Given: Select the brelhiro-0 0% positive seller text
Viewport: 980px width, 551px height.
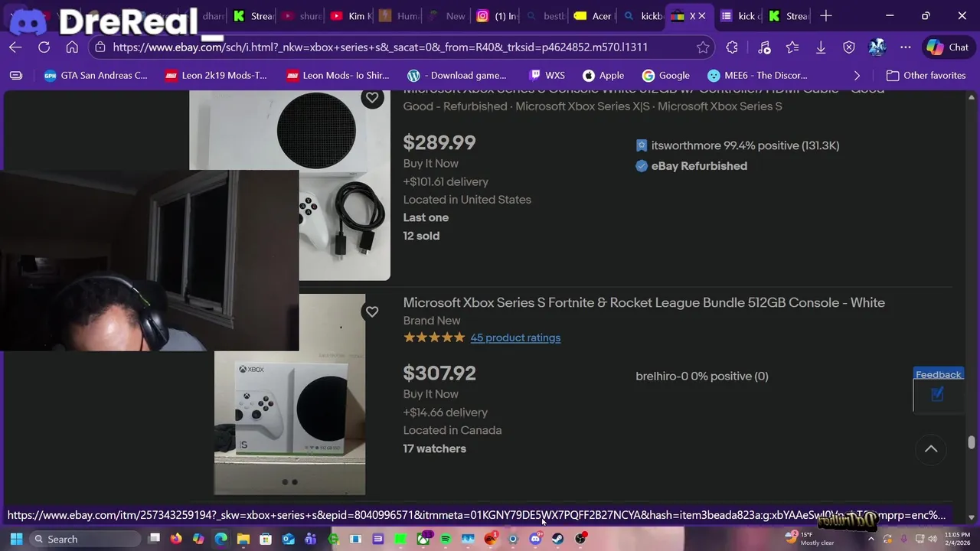Looking at the screenshot, I should tap(702, 376).
